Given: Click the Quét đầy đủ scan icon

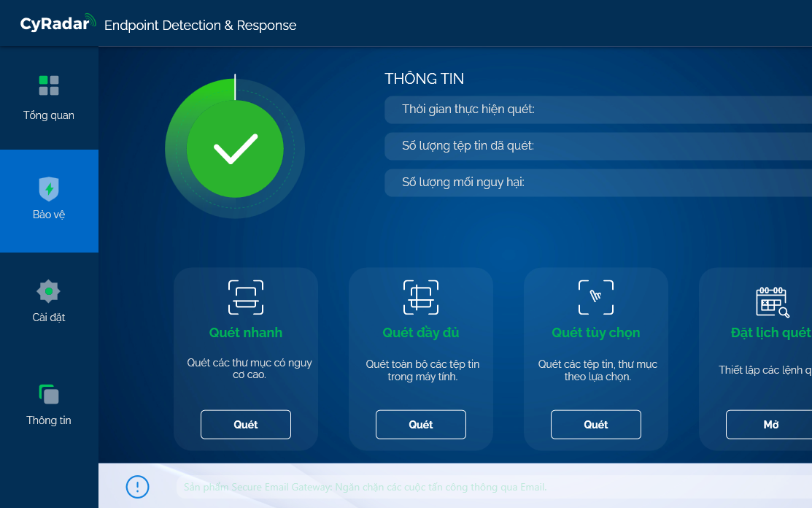Looking at the screenshot, I should (421, 297).
